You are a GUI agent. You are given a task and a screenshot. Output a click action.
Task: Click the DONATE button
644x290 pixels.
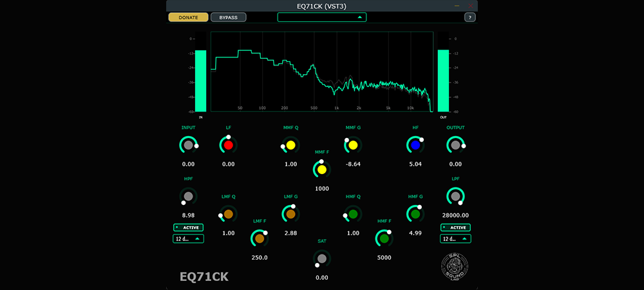(x=188, y=17)
